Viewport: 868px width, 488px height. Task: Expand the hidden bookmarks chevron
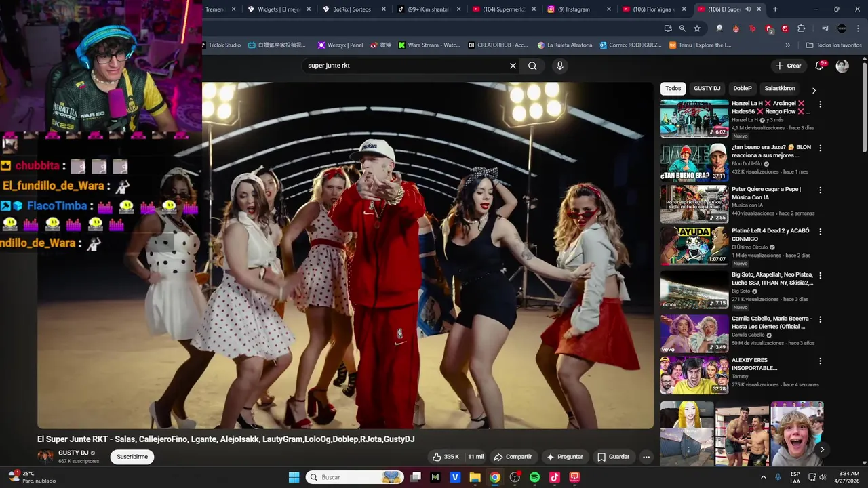point(787,45)
